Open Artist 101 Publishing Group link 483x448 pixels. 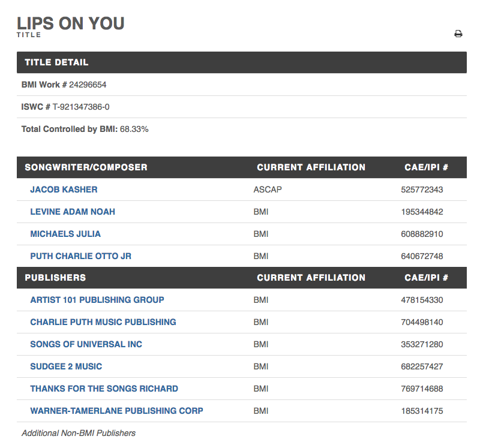point(97,300)
